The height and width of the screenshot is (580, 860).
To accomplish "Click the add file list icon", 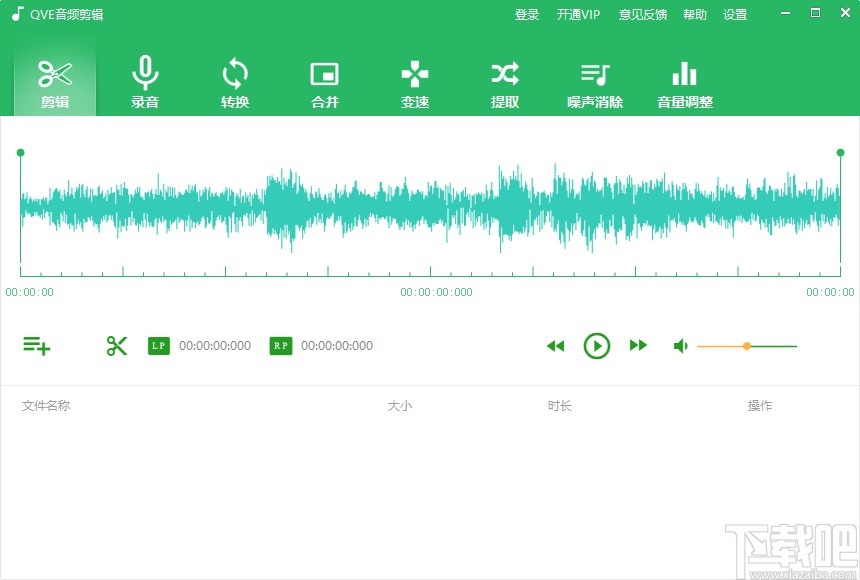I will tap(37, 346).
